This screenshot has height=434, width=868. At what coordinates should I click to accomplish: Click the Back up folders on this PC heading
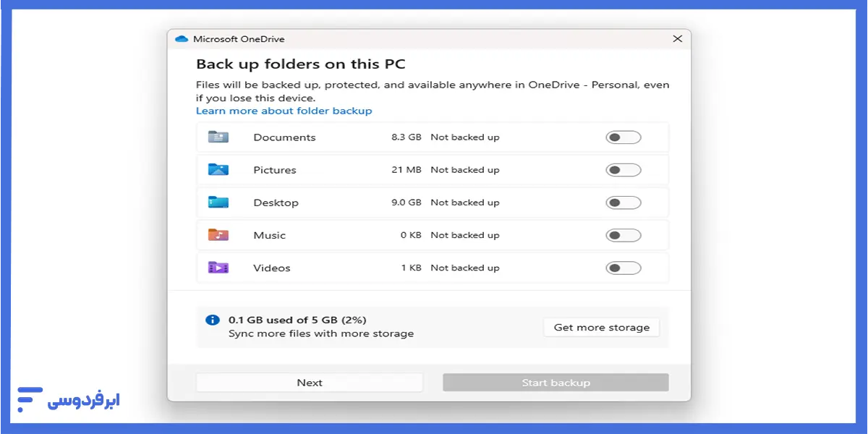[301, 64]
